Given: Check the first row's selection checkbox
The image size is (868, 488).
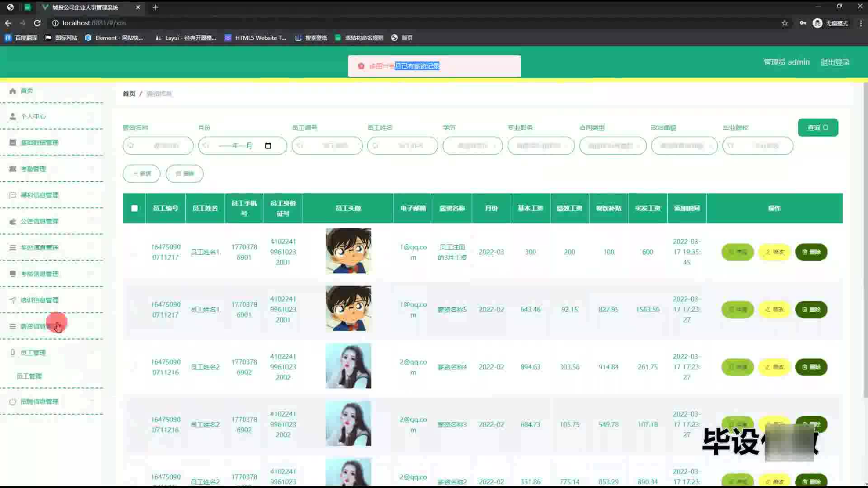Looking at the screenshot, I should [x=134, y=252].
